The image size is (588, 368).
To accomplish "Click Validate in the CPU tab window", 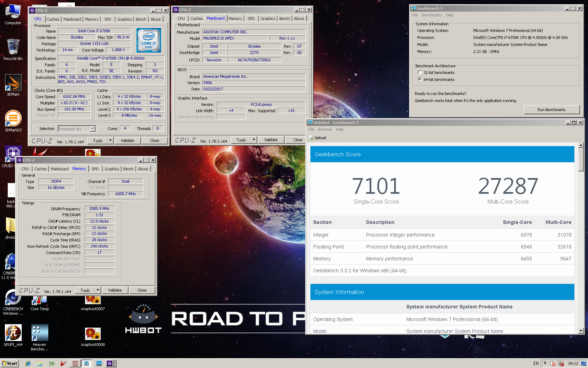I will [127, 141].
